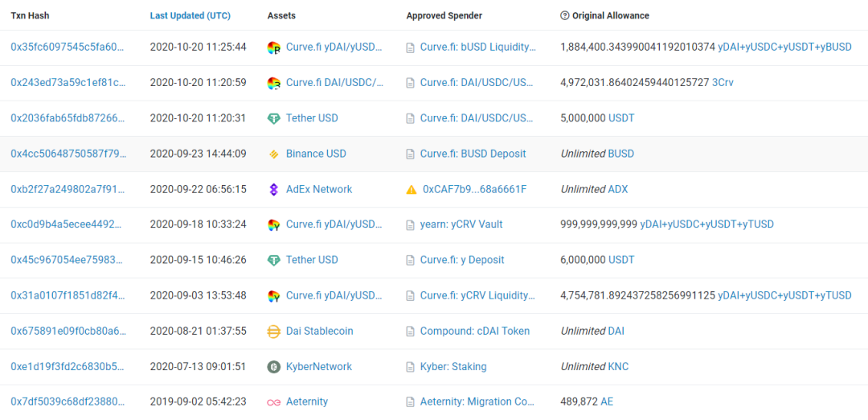The image size is (868, 420).
Task: Open spender yearn: yCRV Vault
Action: 461,224
